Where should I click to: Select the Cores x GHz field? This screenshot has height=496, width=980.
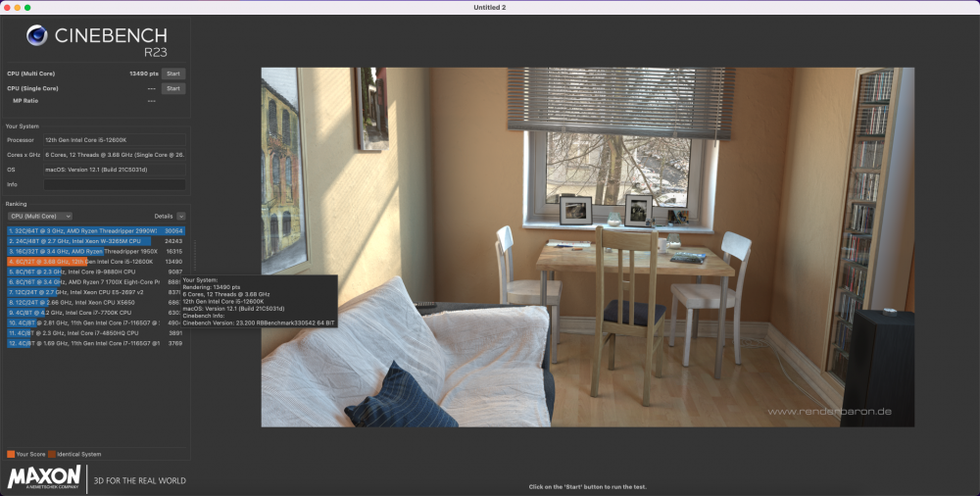point(115,155)
